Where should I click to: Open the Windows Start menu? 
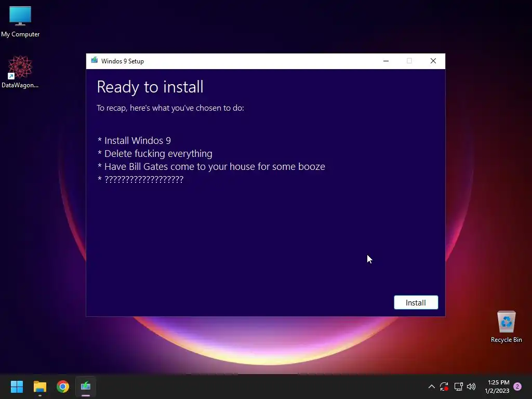[17, 387]
